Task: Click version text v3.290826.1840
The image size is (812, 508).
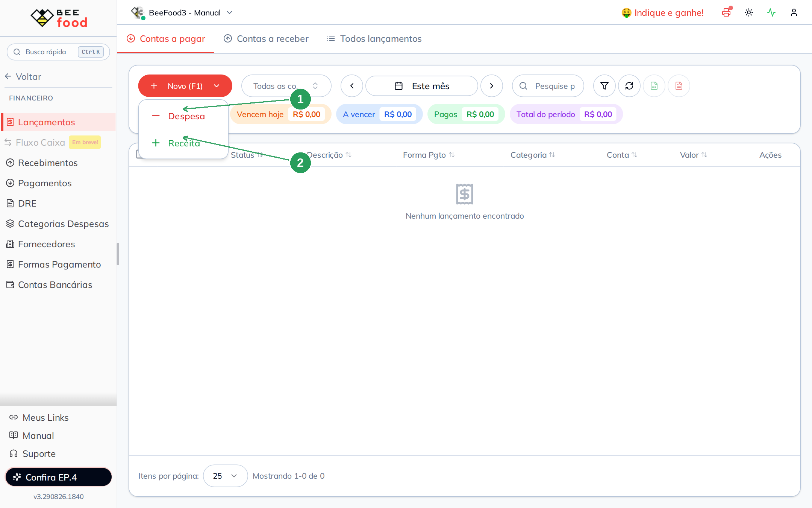Action: tap(59, 496)
